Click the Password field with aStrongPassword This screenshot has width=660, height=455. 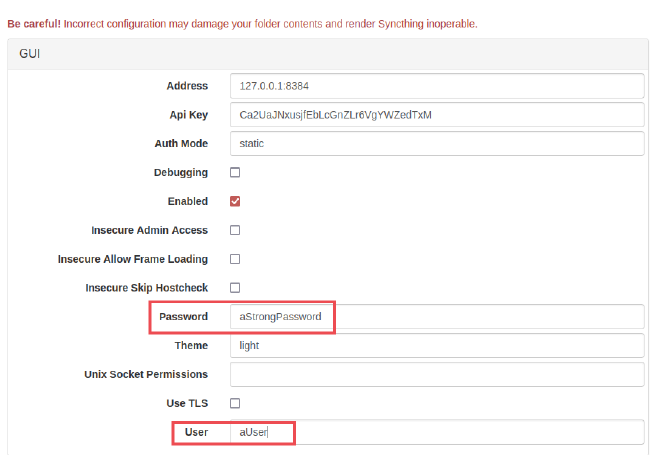pyautogui.click(x=436, y=317)
